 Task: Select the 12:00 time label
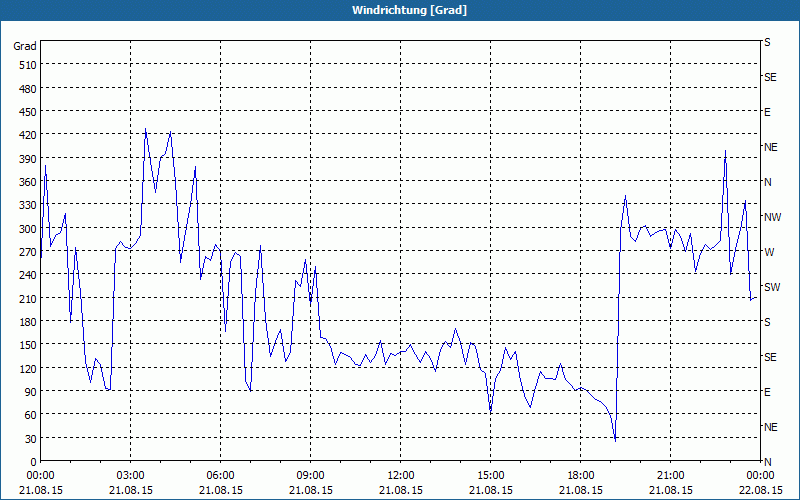point(401,476)
